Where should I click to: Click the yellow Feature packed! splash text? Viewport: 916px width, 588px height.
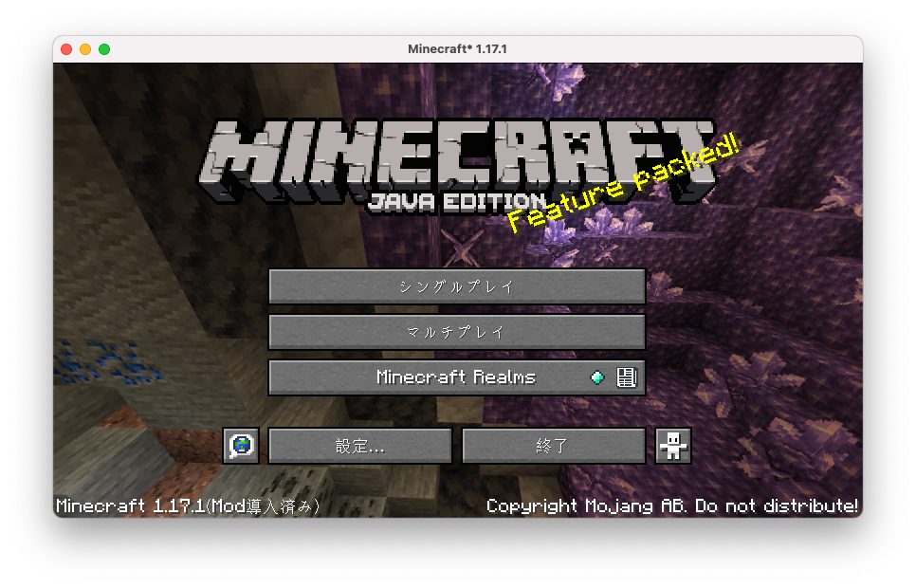coord(623,183)
